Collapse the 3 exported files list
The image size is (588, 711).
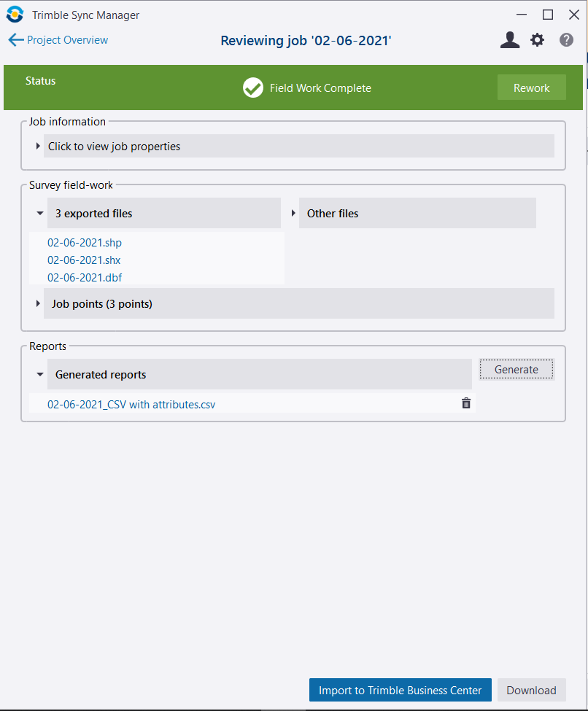40,213
